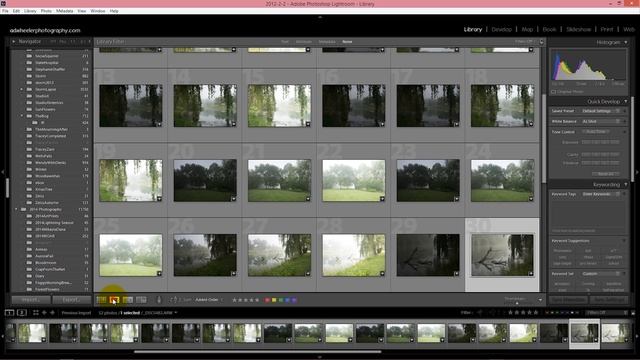Image resolution: width=640 pixels, height=360 pixels.
Task: Click the Library Filter lock icon
Action: coord(542,42)
